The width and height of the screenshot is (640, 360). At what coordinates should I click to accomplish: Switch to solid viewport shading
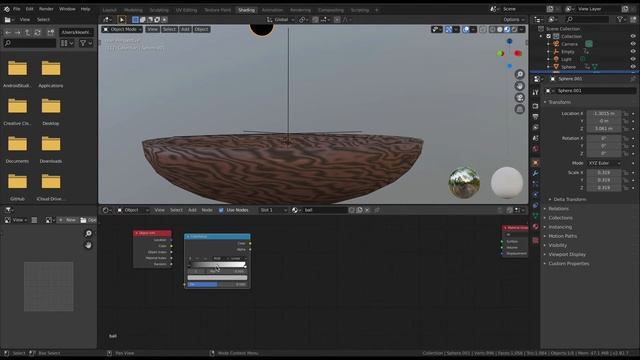click(500, 29)
